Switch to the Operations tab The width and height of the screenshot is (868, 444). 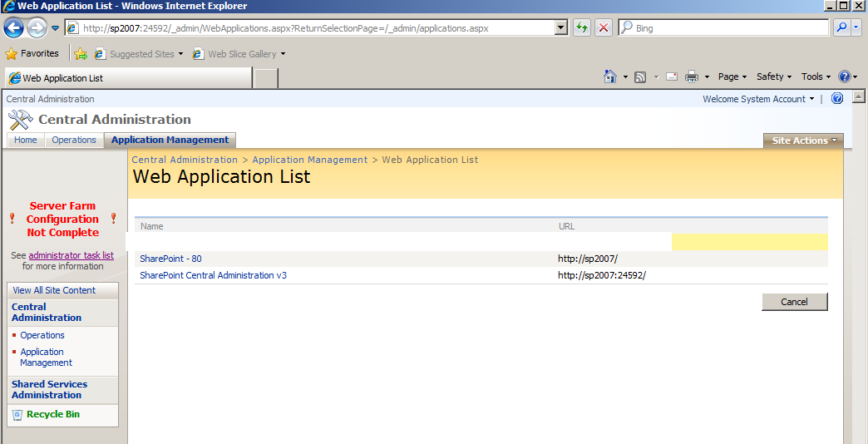[74, 140]
